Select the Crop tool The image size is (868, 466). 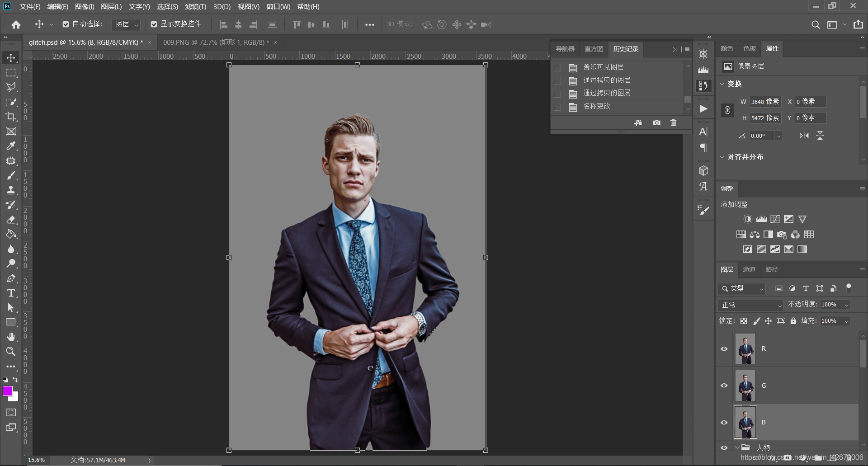tap(11, 117)
